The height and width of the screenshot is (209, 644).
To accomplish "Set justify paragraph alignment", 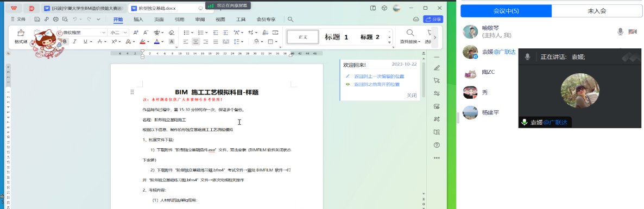I will pyautogui.click(x=216, y=41).
